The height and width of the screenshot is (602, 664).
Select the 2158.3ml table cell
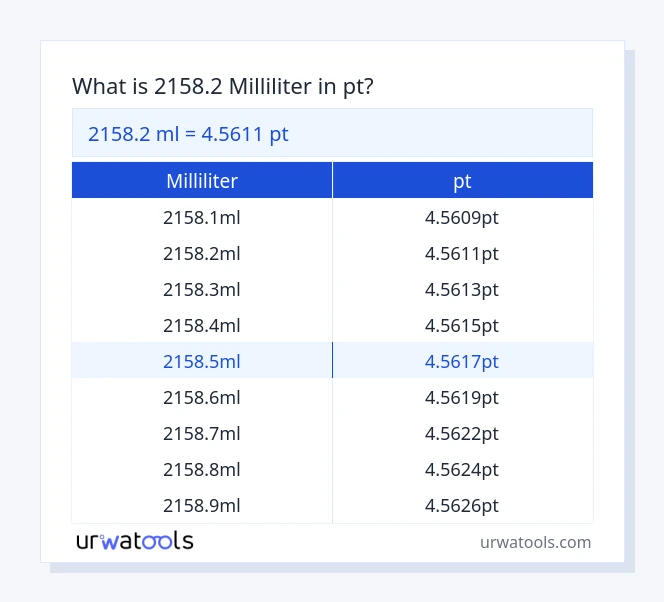click(x=202, y=289)
